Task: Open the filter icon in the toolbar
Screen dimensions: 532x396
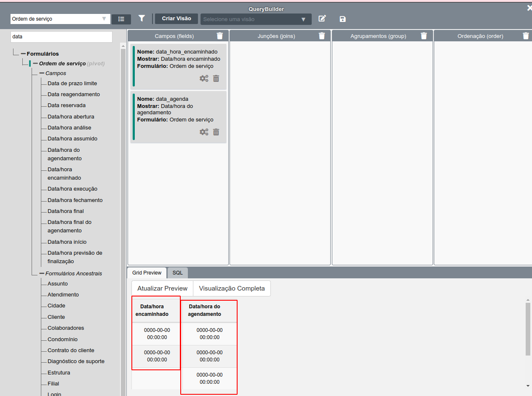Action: [142, 19]
